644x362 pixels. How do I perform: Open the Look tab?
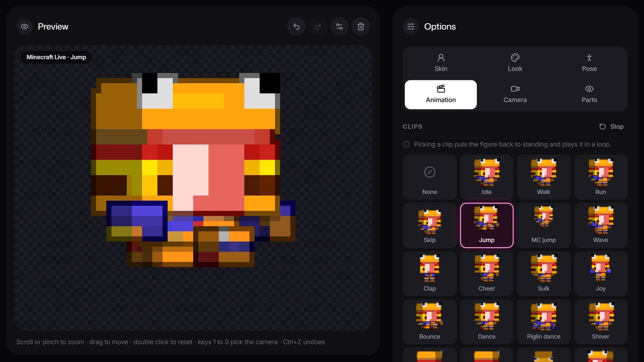[515, 63]
